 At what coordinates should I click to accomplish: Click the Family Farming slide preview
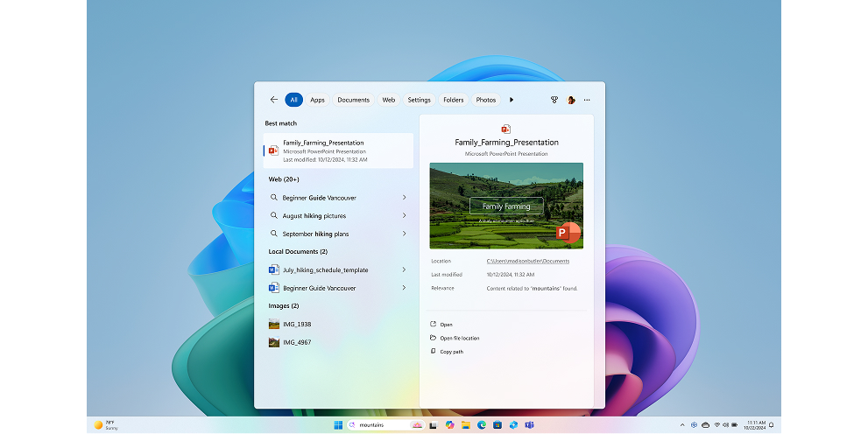[x=506, y=206]
